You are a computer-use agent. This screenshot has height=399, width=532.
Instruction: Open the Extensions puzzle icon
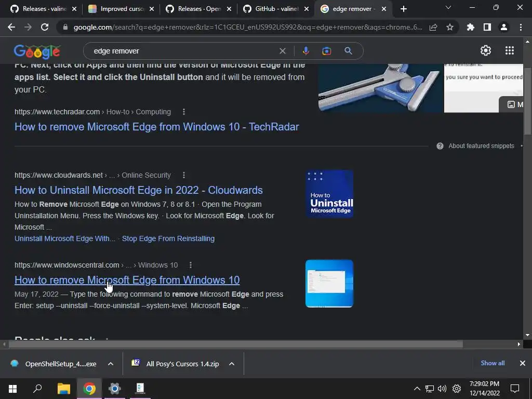[470, 27]
